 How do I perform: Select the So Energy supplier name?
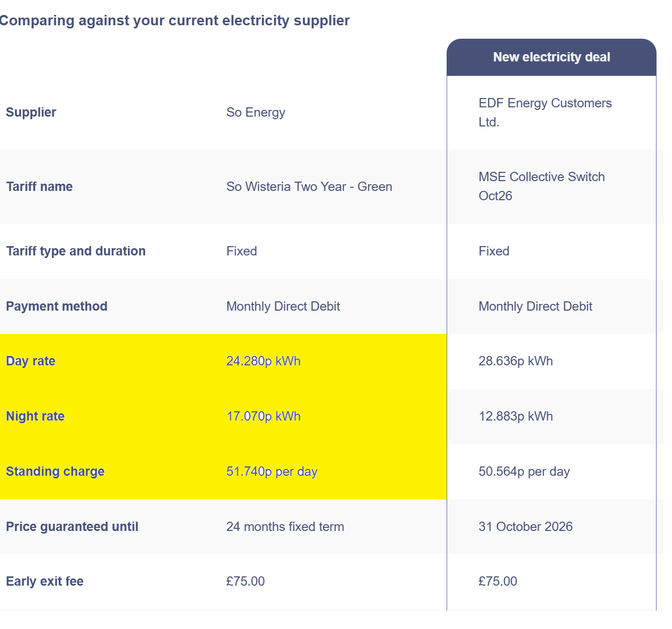256,112
